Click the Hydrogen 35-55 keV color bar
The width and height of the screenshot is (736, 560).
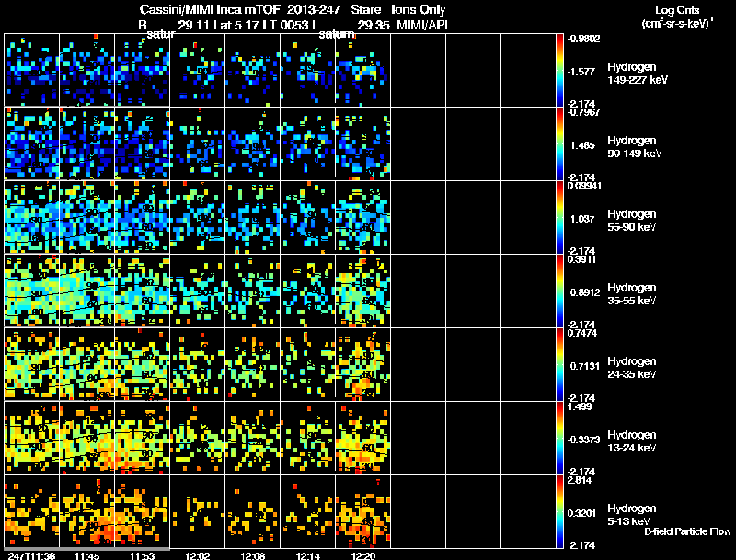tap(559, 291)
